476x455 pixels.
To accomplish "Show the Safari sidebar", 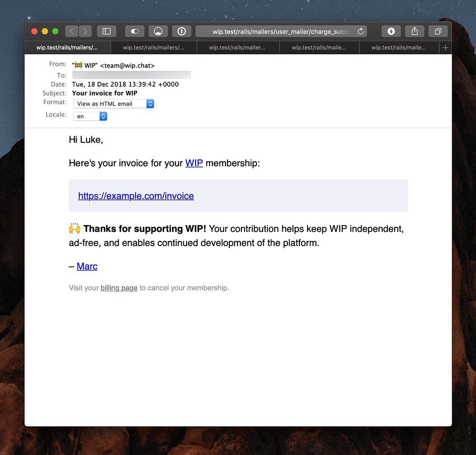I will pyautogui.click(x=107, y=31).
